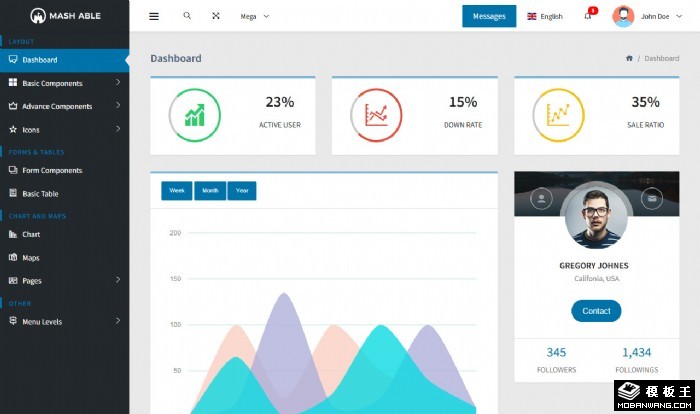The width and height of the screenshot is (700, 414).
Task: Click the envelope icon on profile card
Action: click(652, 199)
